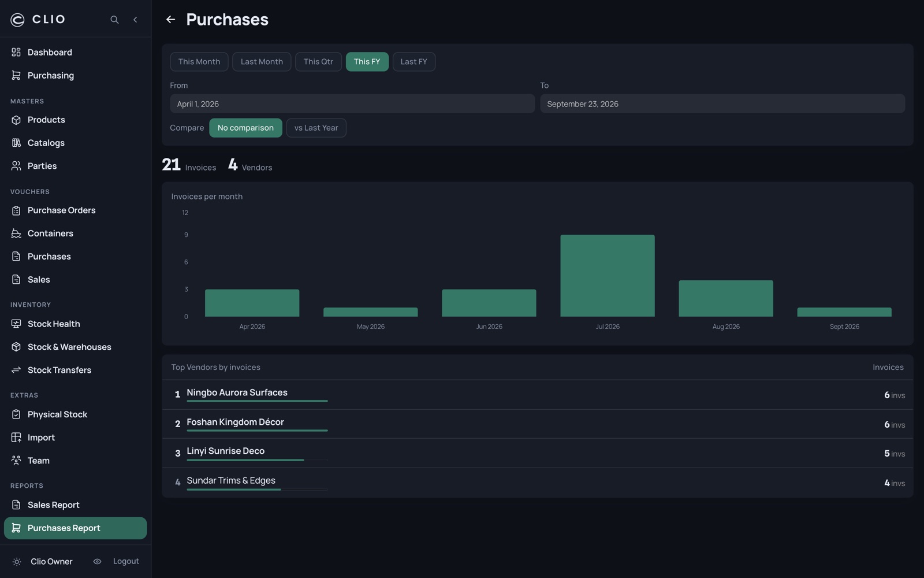This screenshot has height=578, width=924.
Task: Click the Dashboard grid icon
Action: click(x=16, y=53)
